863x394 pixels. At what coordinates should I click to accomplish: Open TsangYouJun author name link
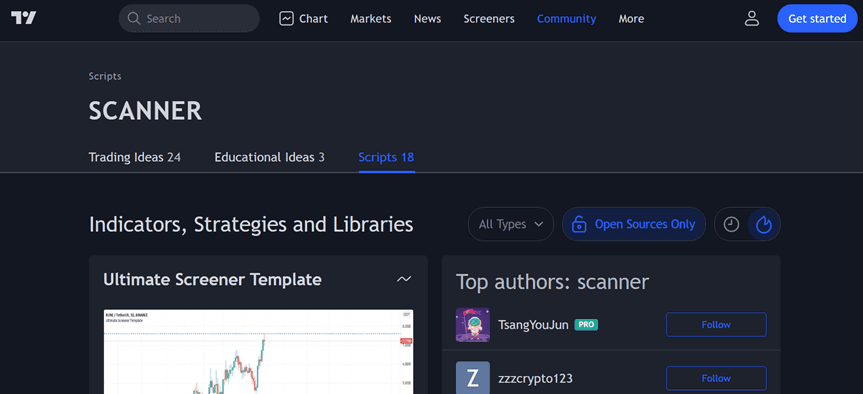pyautogui.click(x=533, y=325)
